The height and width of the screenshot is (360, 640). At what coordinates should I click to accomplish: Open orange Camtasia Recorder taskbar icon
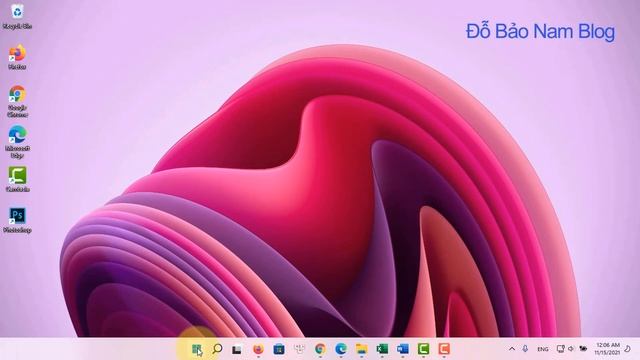click(x=444, y=349)
